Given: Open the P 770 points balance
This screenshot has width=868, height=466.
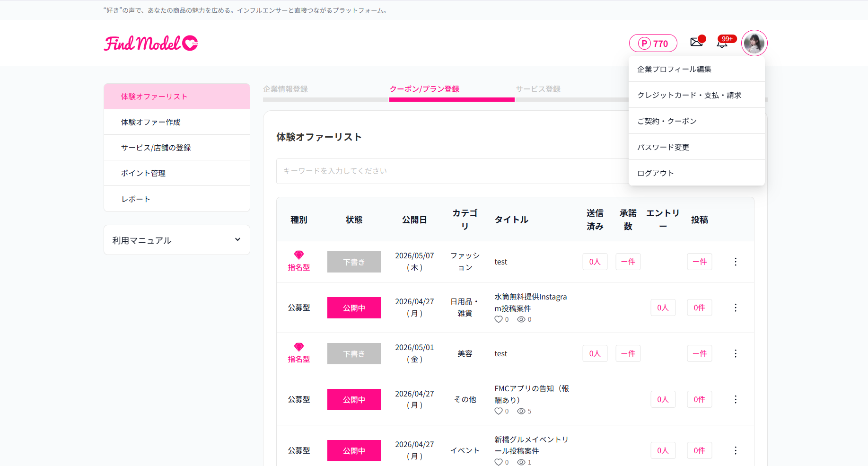Looking at the screenshot, I should coord(653,44).
